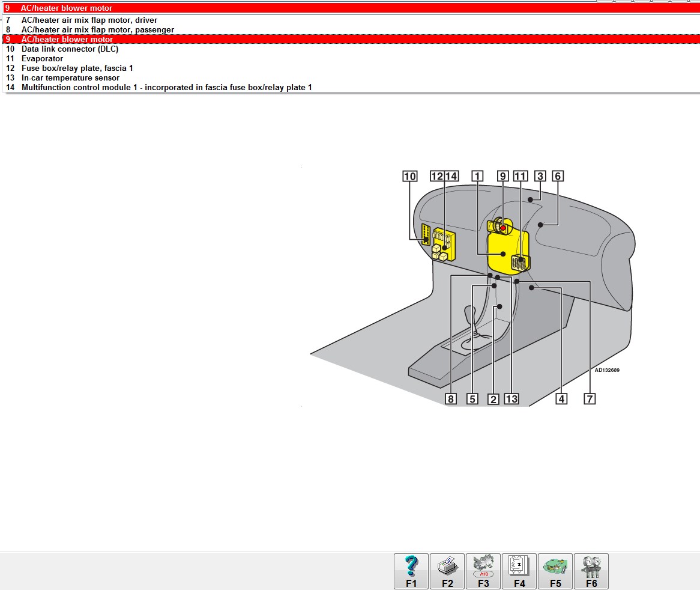Select '12 Fuse box/relay plate, fascia 1'
Screen dimensions: 700x590
(x=351, y=68)
